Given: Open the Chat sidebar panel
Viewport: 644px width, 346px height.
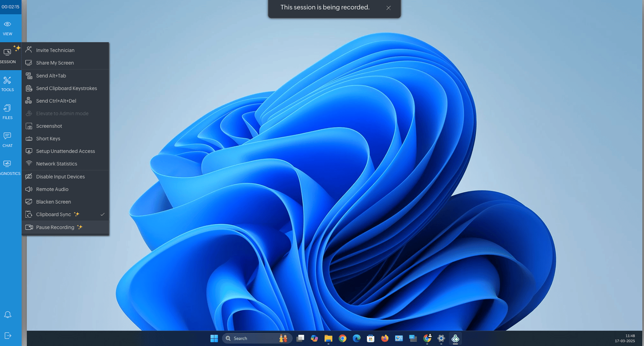Looking at the screenshot, I should click(8, 140).
